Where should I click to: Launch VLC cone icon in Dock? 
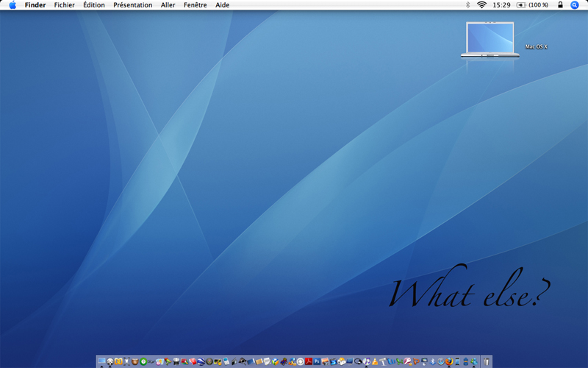[x=375, y=361]
